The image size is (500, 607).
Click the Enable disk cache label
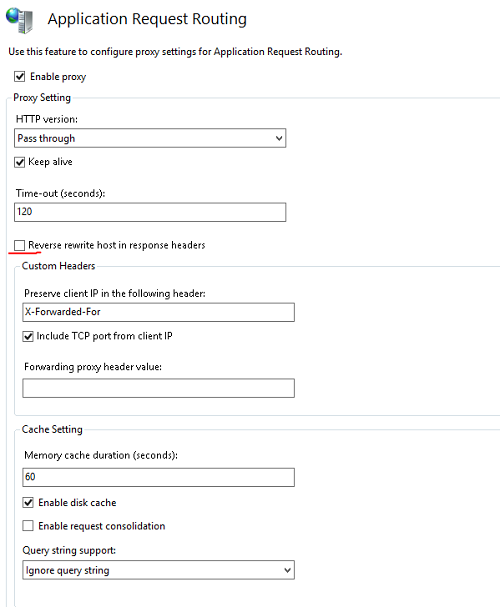77,502
